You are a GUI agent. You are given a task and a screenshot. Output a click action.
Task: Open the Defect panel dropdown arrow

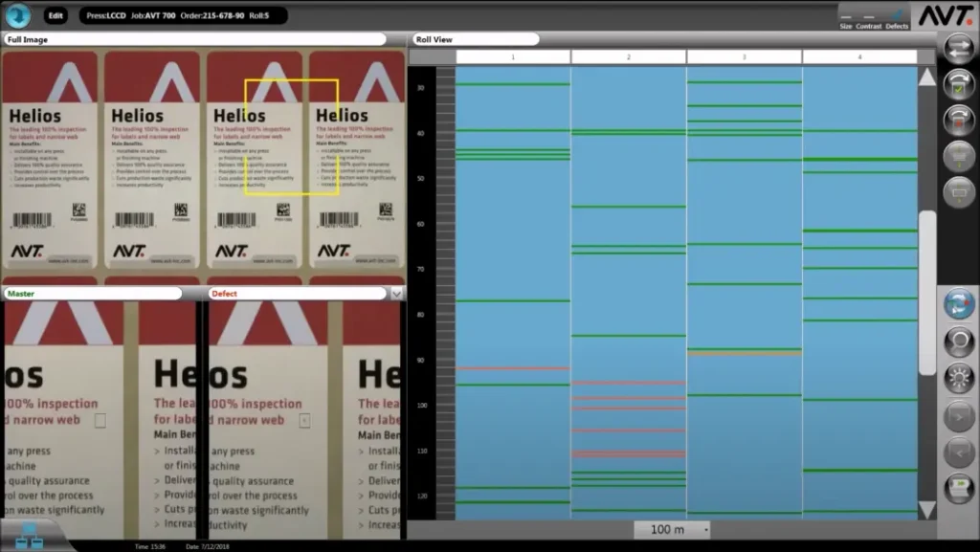click(x=396, y=294)
